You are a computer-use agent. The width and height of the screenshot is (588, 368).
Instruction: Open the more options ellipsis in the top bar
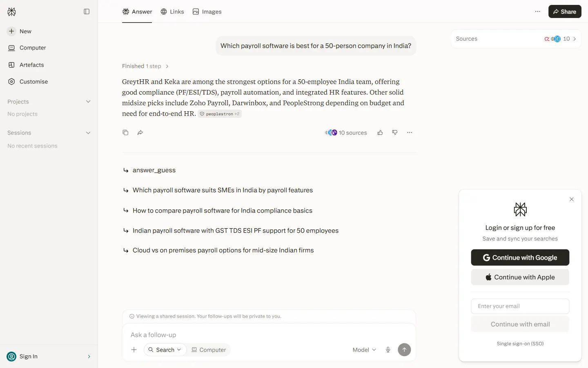(x=538, y=11)
